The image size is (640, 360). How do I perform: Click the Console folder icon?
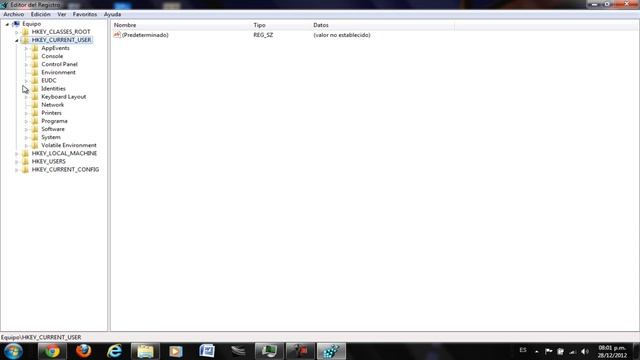coord(35,56)
